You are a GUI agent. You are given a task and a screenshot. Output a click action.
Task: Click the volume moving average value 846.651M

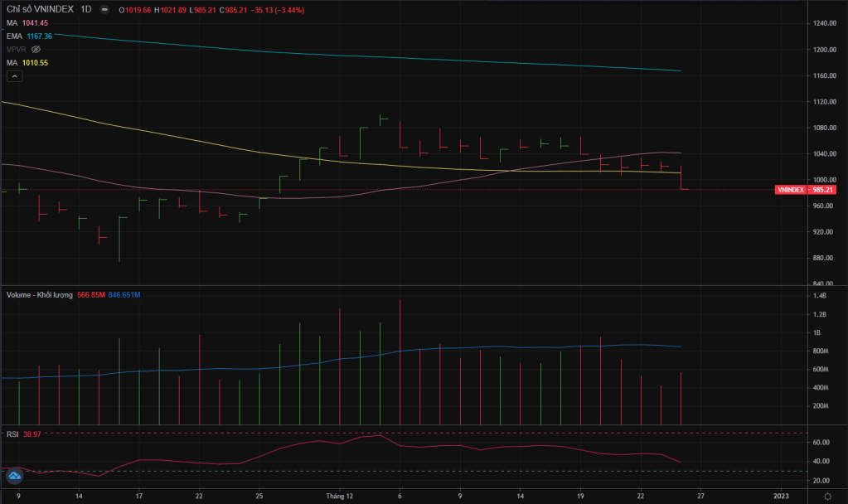tap(125, 294)
